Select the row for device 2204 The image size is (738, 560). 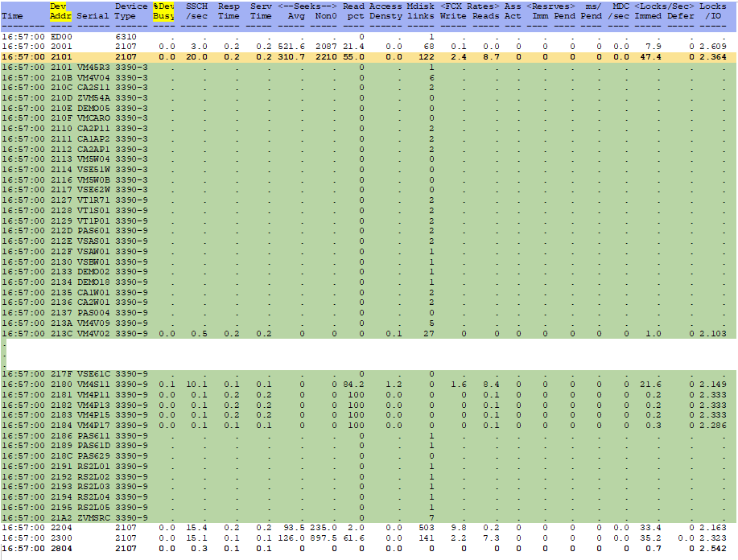[x=369, y=528]
